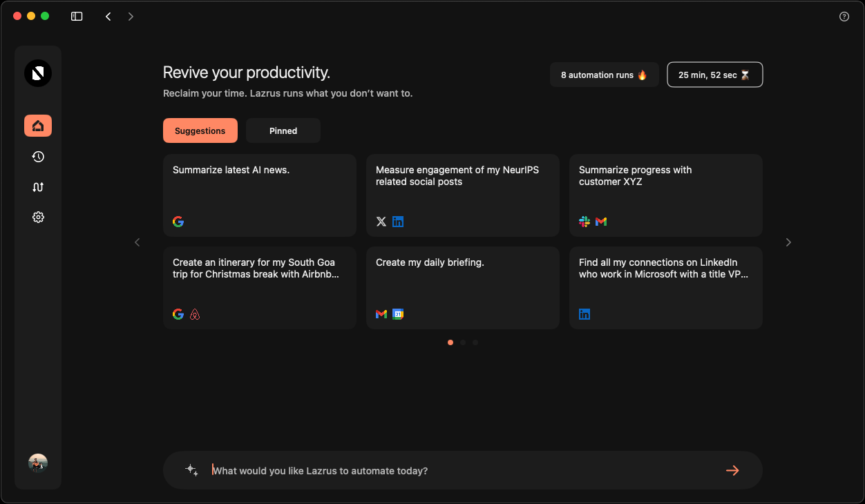This screenshot has height=504, width=865.
Task: Open the workflows icon in sidebar
Action: pyautogui.click(x=38, y=187)
